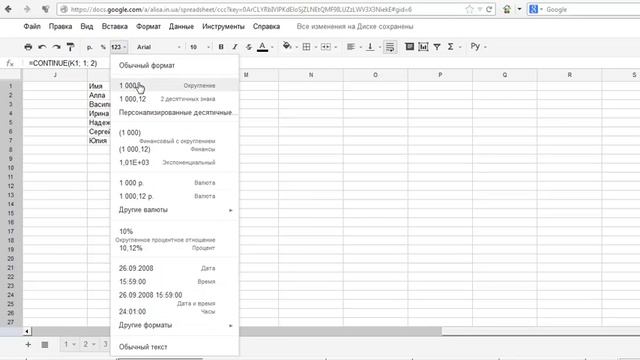Choose 24:01:00 Часы format
Viewport: 640px width, 360px height.
click(175, 312)
